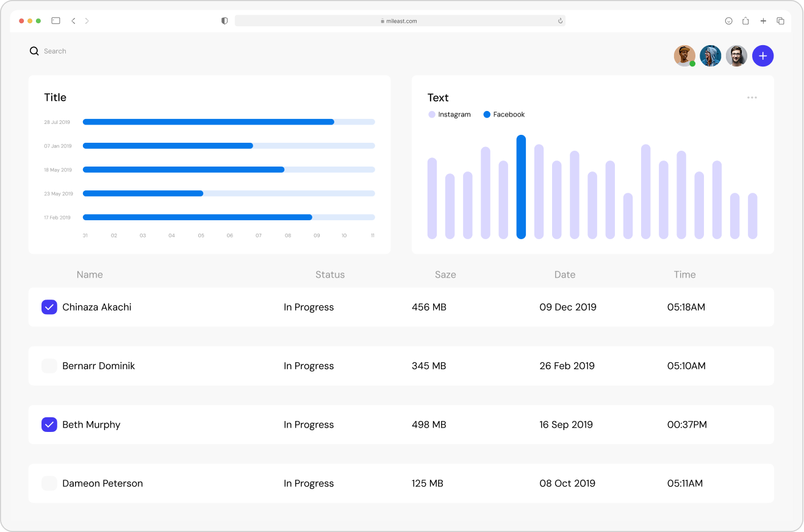Click the Time column header
Viewport: 804px width, 532px height.
684,275
